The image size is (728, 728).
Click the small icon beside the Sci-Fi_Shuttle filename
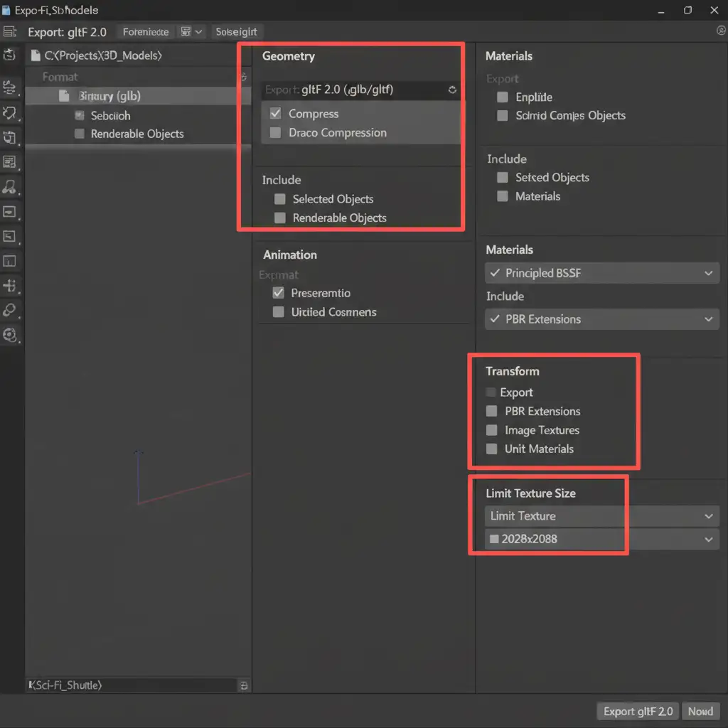pyautogui.click(x=244, y=686)
